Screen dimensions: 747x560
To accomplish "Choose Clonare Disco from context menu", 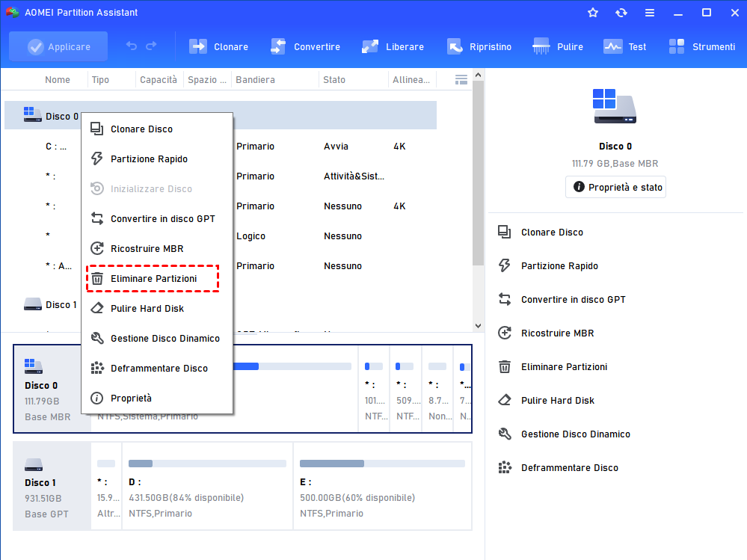I will click(157, 129).
